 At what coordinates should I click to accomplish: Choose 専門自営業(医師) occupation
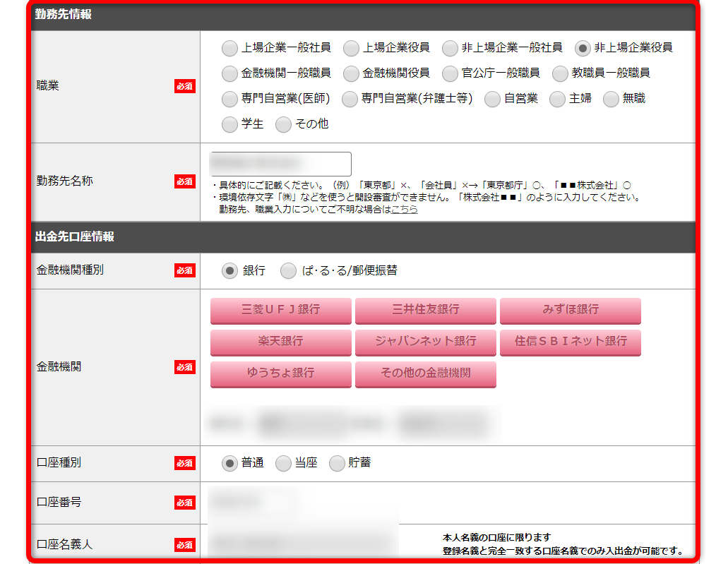(229, 99)
